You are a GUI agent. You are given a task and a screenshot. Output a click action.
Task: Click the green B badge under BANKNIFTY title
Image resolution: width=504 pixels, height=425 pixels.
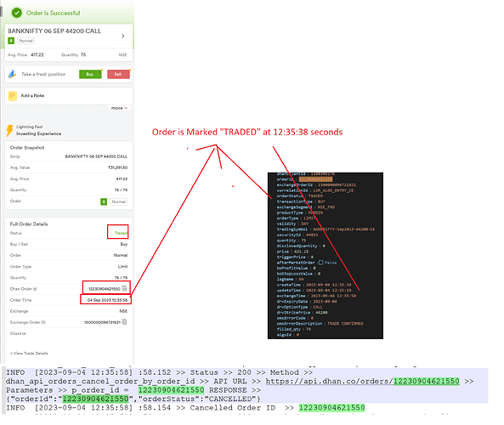11,41
